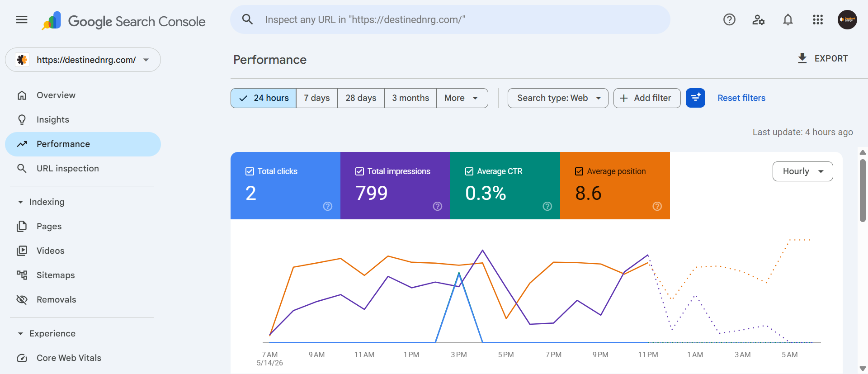Click the export download icon
868x374 pixels.
(802, 58)
